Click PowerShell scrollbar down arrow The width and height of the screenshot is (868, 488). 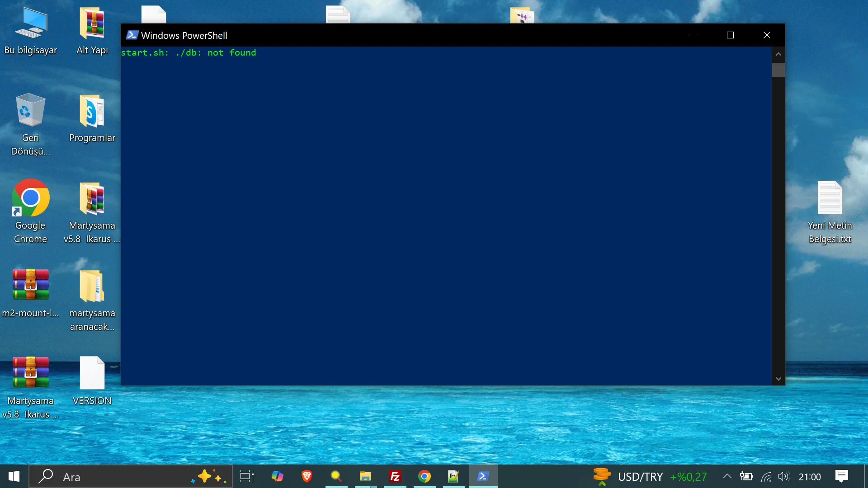tap(778, 379)
